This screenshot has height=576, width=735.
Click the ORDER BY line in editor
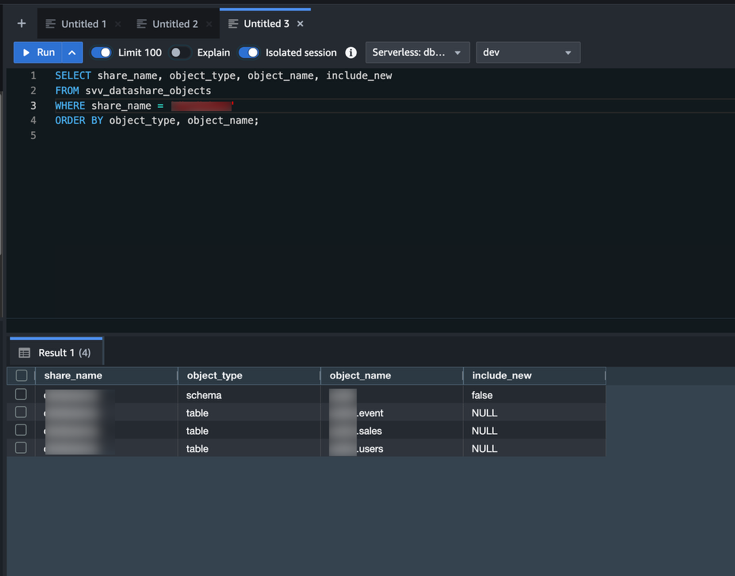tap(157, 120)
